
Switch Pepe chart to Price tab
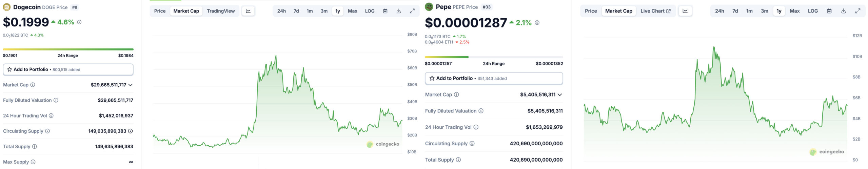pyautogui.click(x=591, y=11)
